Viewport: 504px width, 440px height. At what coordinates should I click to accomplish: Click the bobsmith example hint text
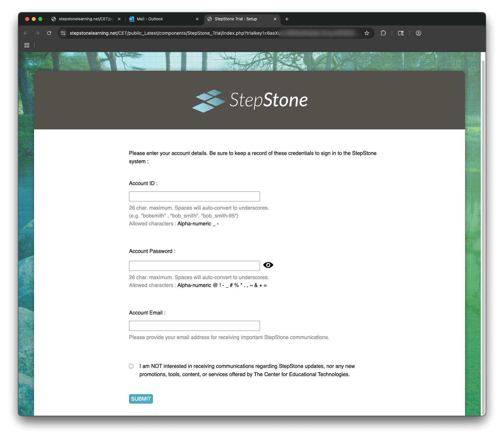184,216
